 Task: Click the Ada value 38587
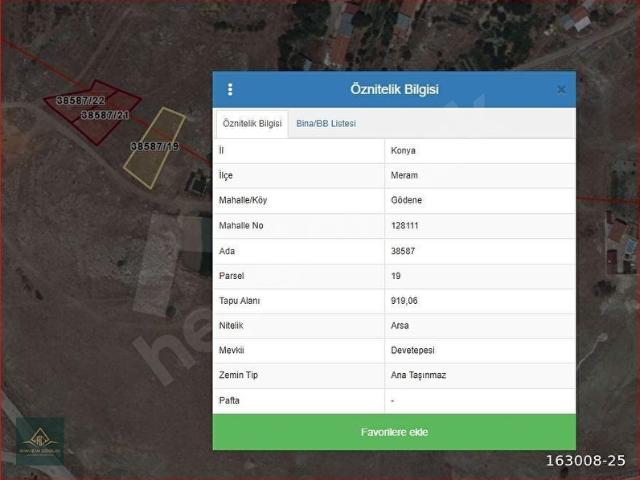click(403, 251)
